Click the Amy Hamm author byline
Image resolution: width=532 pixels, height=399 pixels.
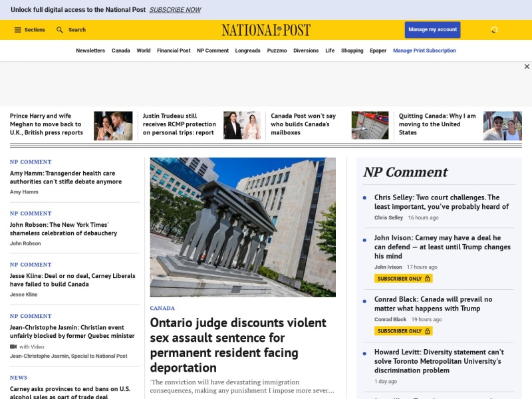click(x=24, y=192)
